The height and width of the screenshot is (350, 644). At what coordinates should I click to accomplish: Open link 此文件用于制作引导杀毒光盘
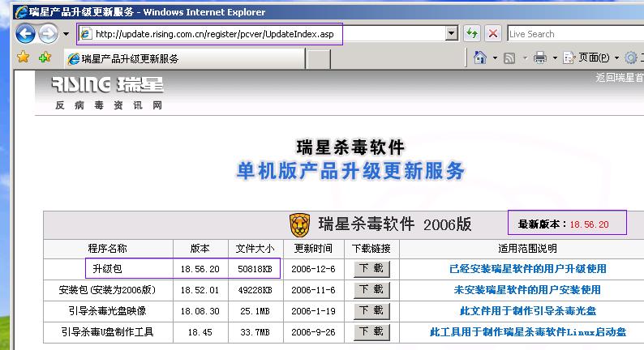click(528, 310)
